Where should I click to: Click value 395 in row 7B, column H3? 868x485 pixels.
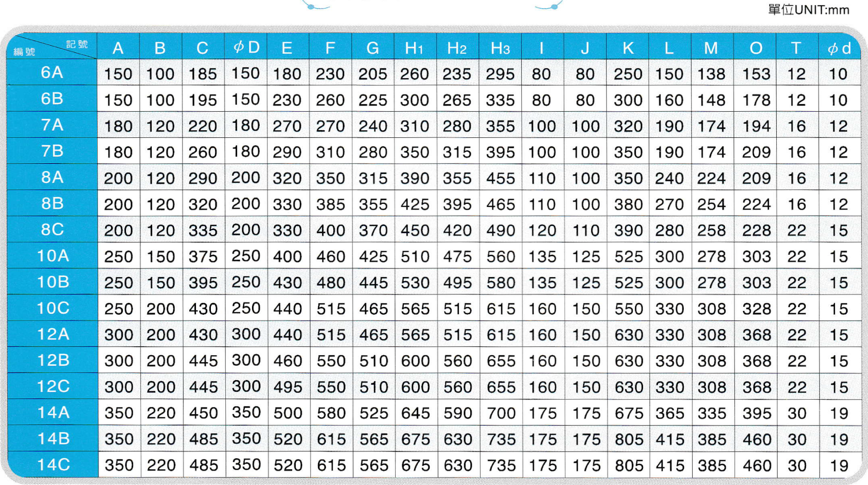tap(500, 152)
